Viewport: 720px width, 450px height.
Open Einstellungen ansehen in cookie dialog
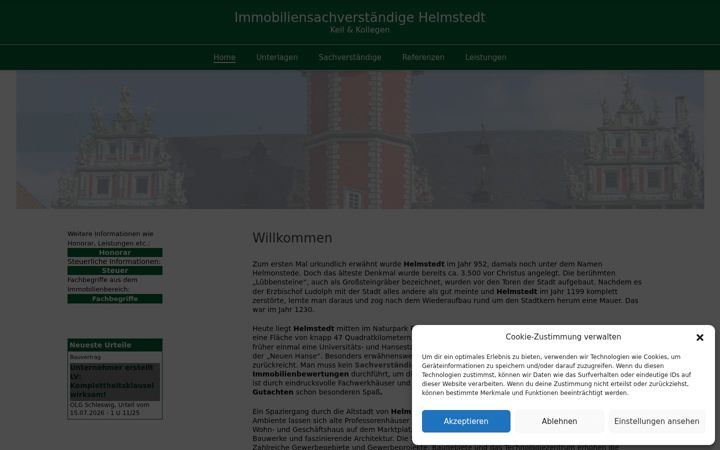pos(657,421)
